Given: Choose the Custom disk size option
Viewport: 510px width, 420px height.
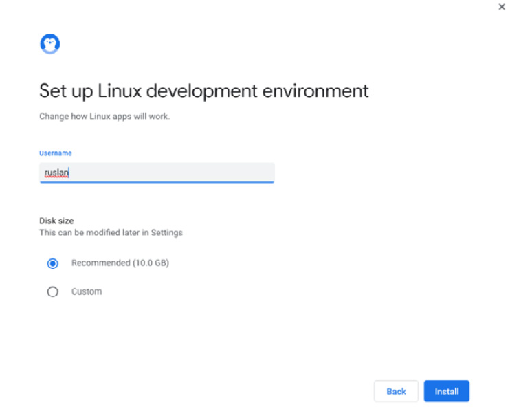Looking at the screenshot, I should pyautogui.click(x=53, y=292).
